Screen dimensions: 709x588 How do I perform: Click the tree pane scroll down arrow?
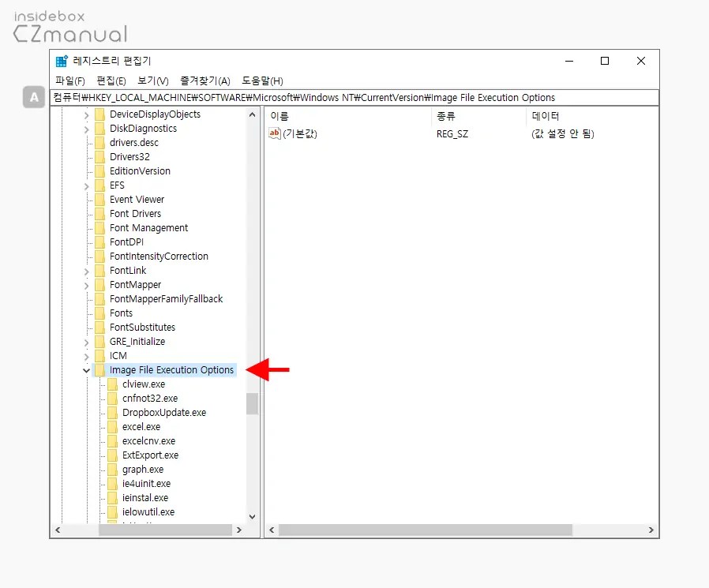pos(253,517)
